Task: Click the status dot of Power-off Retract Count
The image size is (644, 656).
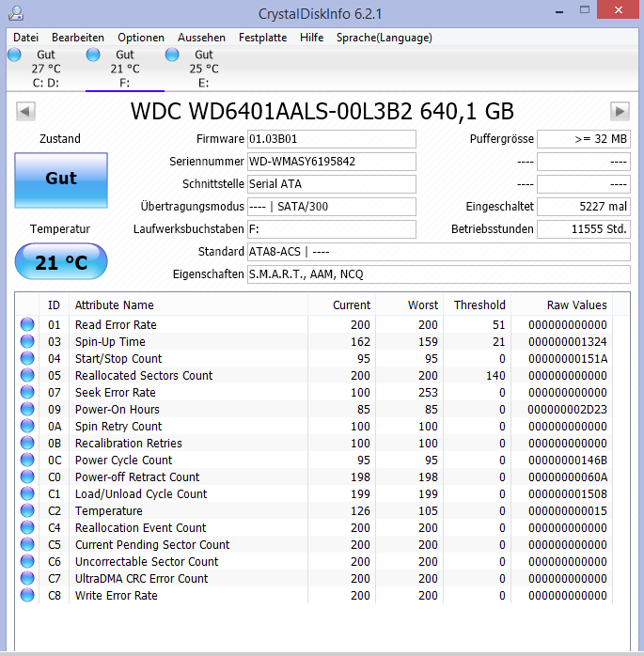Action: coord(27,476)
